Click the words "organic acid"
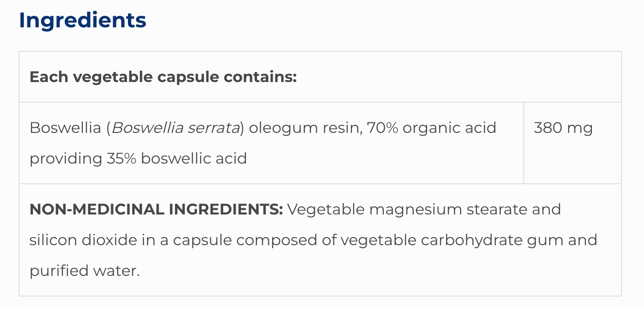The height and width of the screenshot is (309, 644). [x=449, y=128]
